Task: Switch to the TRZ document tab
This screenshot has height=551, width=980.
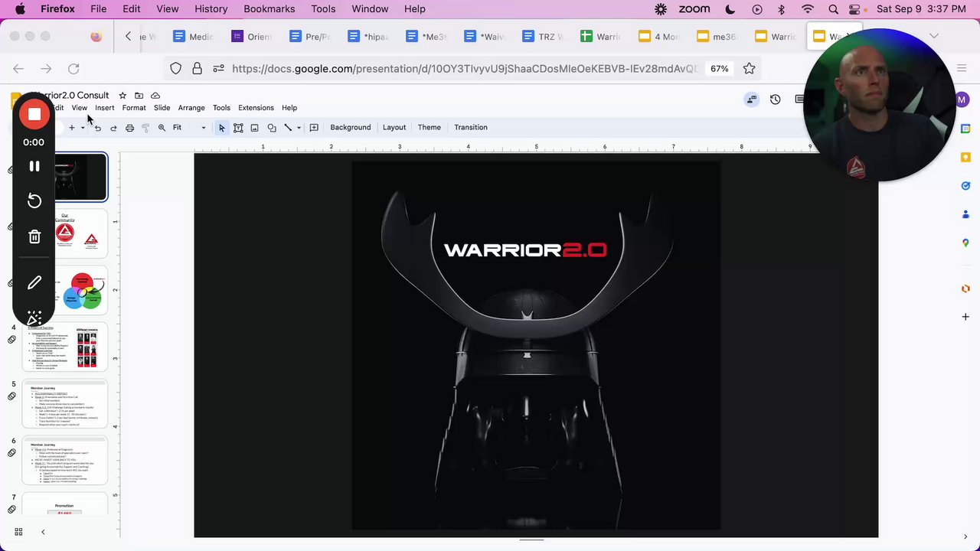Action: coord(543,37)
